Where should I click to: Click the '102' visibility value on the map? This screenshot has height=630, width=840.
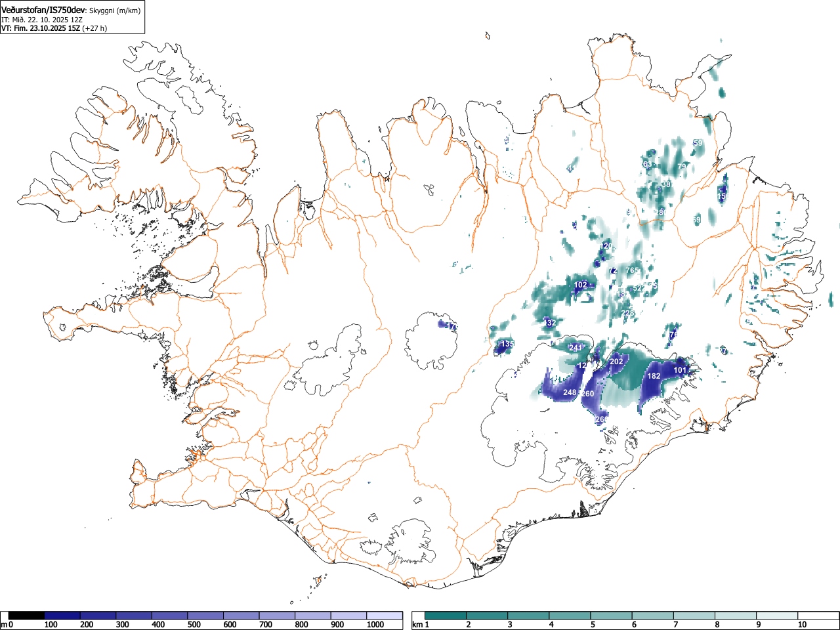(x=581, y=285)
